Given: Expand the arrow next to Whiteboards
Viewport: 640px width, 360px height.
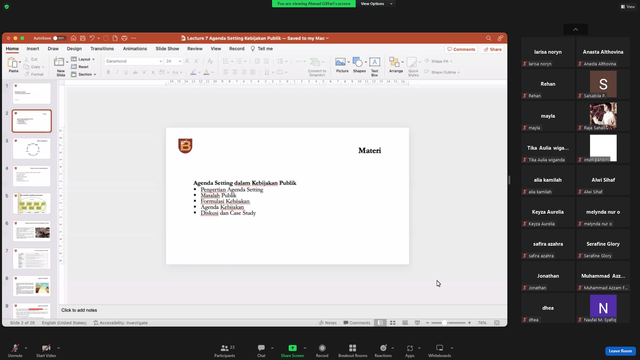Looking at the screenshot, I should pyautogui.click(x=452, y=348).
